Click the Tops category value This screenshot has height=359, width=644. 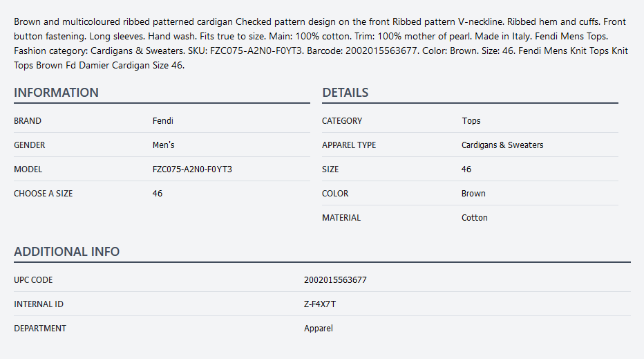[471, 121]
